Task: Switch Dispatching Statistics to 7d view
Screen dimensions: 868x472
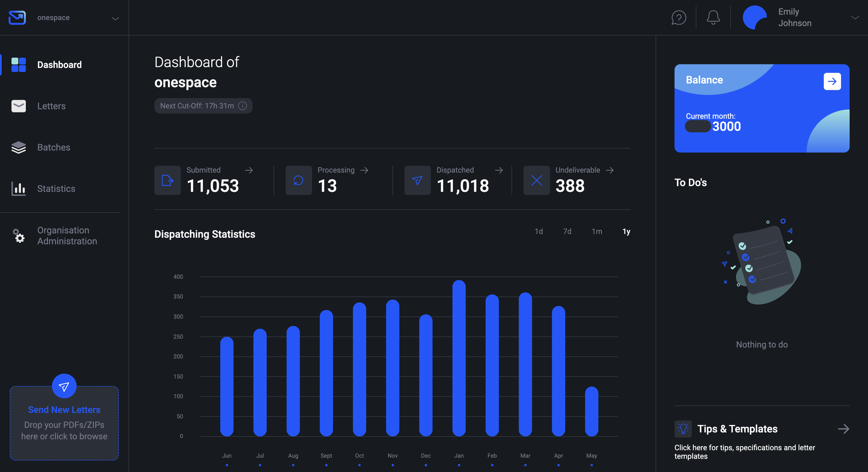Action: (567, 231)
